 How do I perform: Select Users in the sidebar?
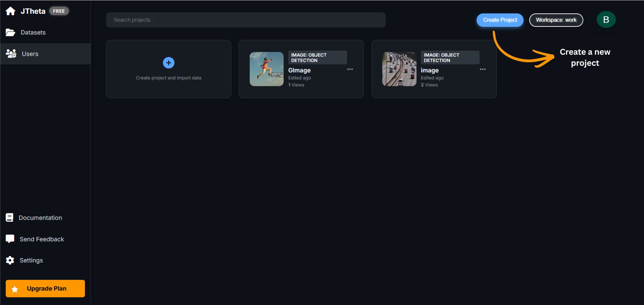point(30,54)
